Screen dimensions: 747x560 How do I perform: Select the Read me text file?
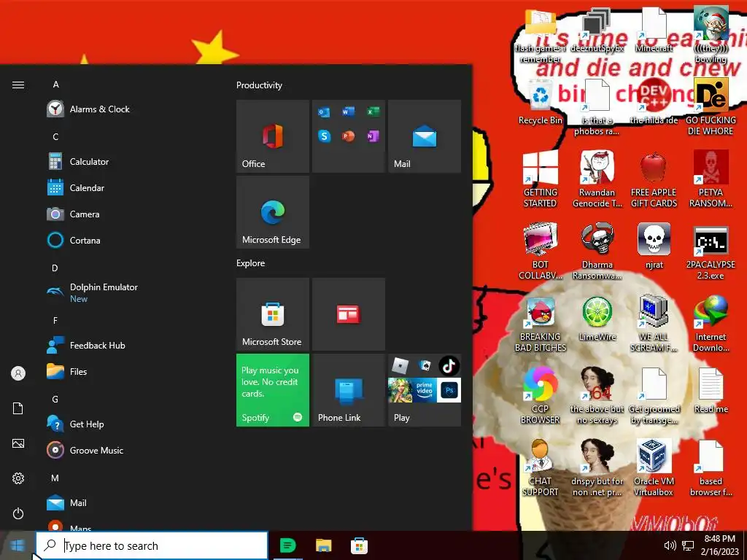[711, 391]
